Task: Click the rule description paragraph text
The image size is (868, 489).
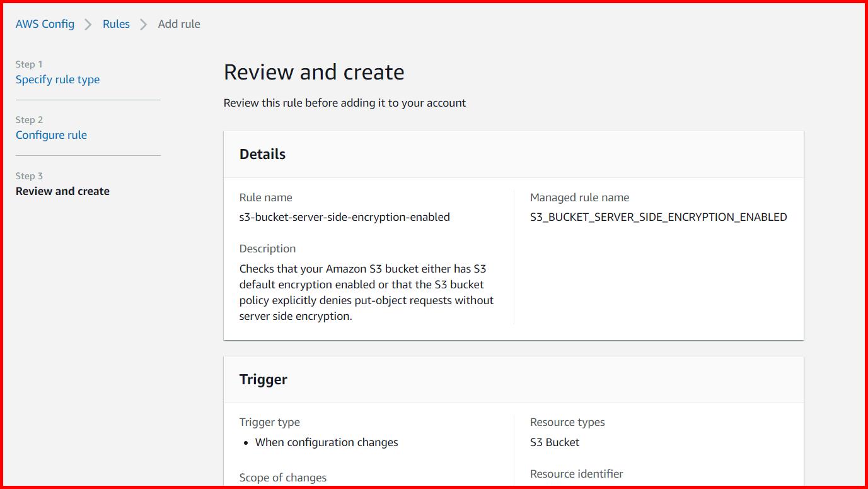Action: (x=366, y=292)
